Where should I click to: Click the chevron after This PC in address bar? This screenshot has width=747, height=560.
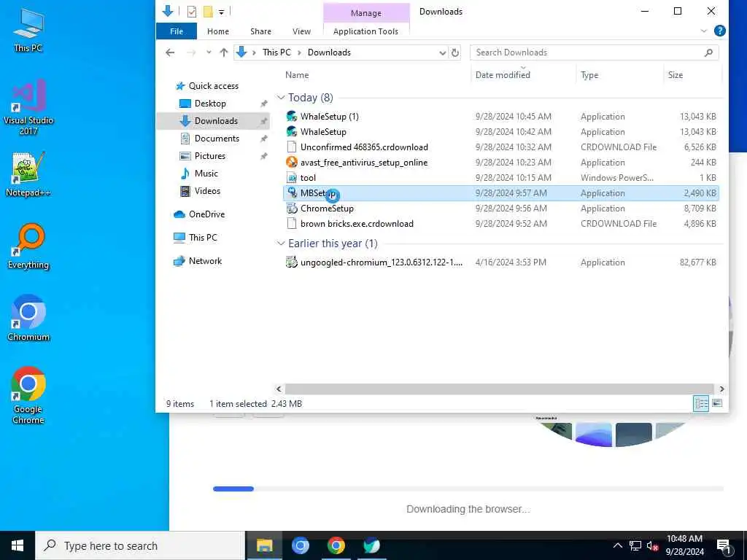(x=299, y=52)
